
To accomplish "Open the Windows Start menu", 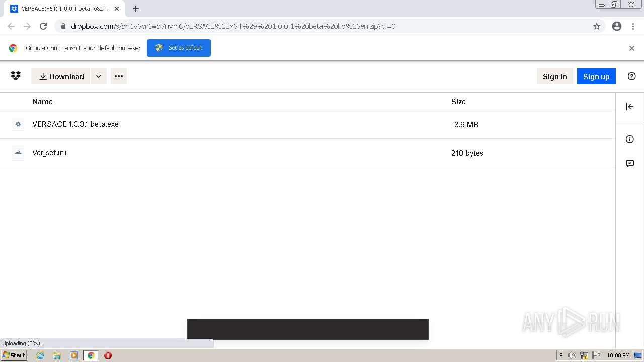I will (x=14, y=355).
